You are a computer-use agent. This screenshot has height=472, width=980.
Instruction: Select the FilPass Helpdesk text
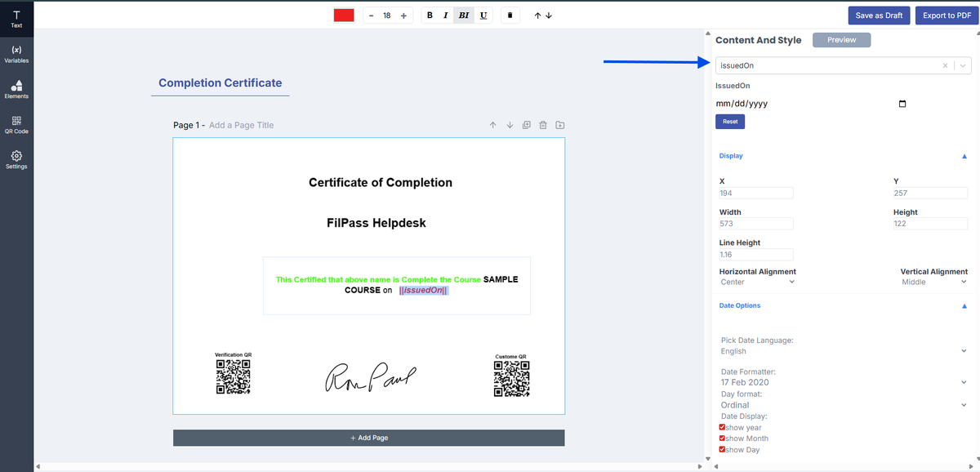tap(376, 223)
